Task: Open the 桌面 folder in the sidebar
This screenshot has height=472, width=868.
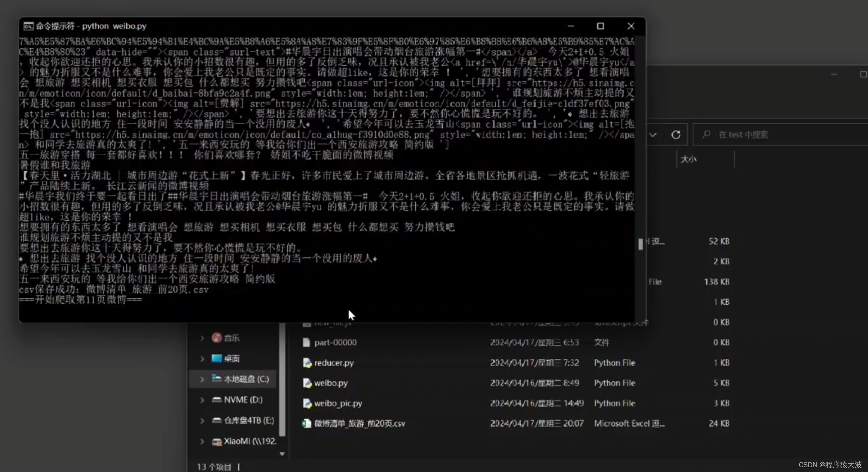Action: point(233,358)
